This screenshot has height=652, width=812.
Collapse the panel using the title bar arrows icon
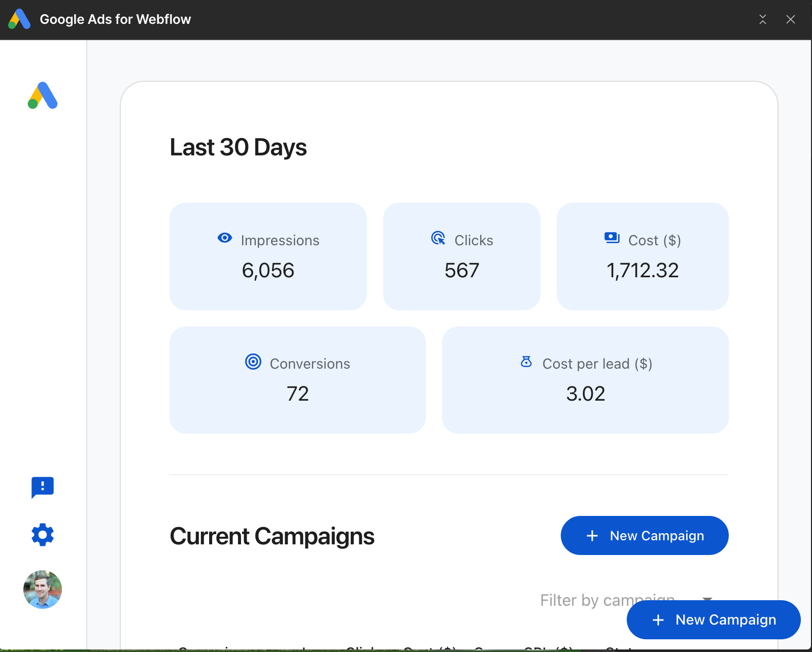pyautogui.click(x=763, y=19)
